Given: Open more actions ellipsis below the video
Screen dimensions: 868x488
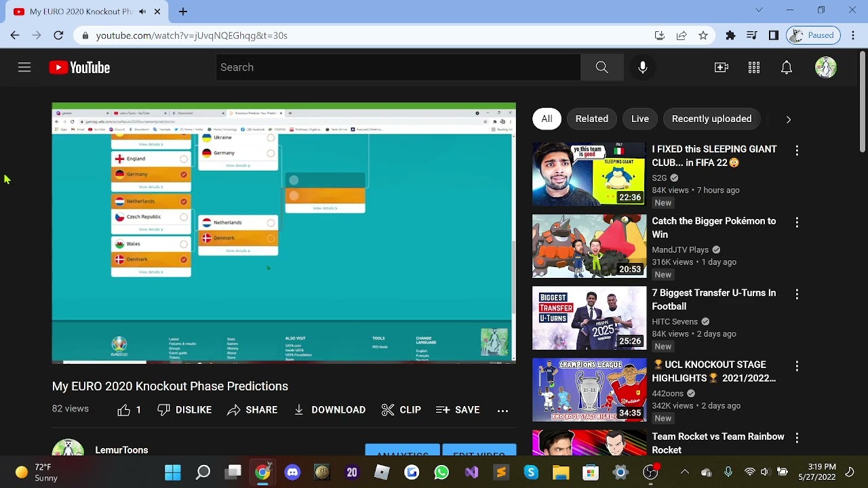Looking at the screenshot, I should click(502, 410).
